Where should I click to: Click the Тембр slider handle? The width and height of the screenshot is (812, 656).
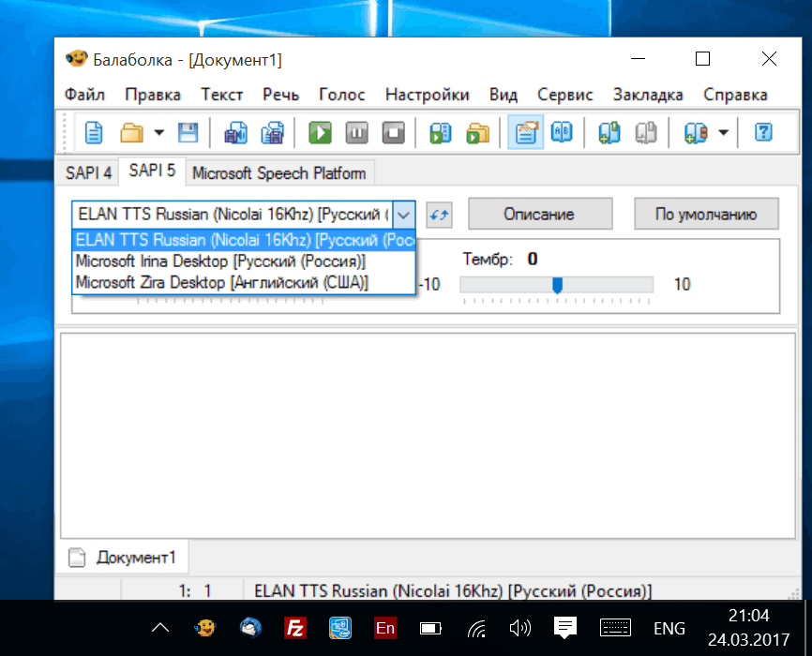pyautogui.click(x=557, y=285)
